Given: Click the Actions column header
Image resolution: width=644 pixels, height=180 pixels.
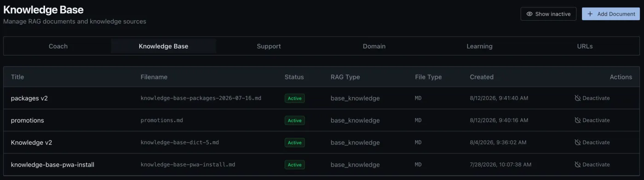Looking at the screenshot, I should (x=621, y=77).
